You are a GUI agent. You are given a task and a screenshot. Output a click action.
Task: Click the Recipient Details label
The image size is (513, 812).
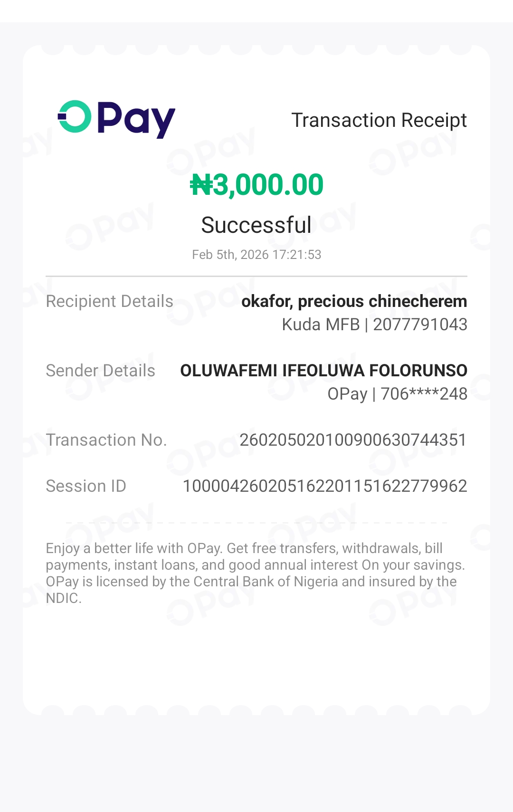pos(109,301)
